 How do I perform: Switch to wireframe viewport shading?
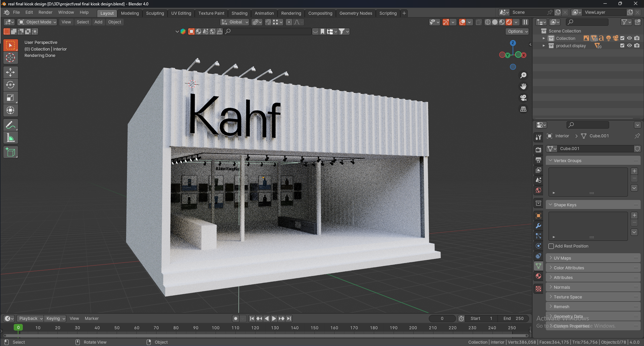[488, 22]
